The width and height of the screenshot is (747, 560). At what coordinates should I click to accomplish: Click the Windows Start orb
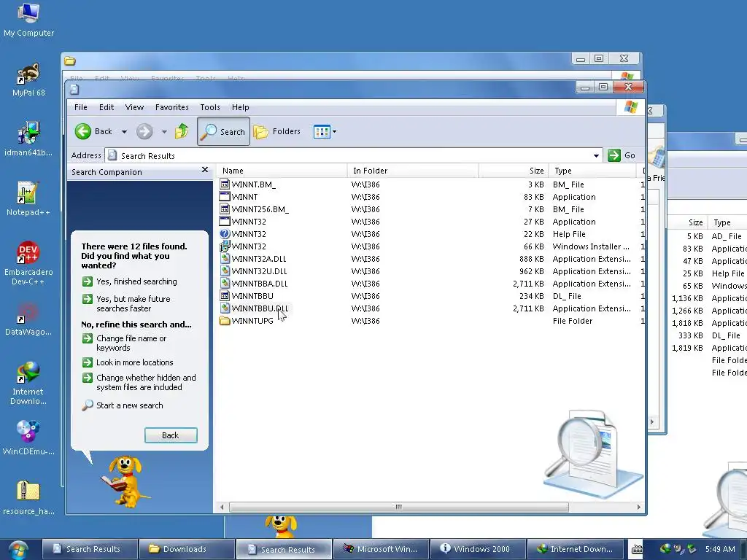(18, 550)
